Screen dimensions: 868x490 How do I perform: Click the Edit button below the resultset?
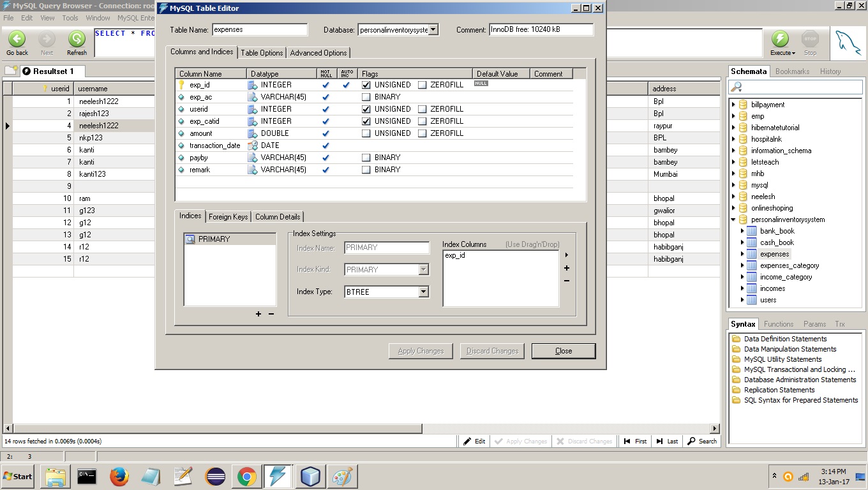coord(474,441)
